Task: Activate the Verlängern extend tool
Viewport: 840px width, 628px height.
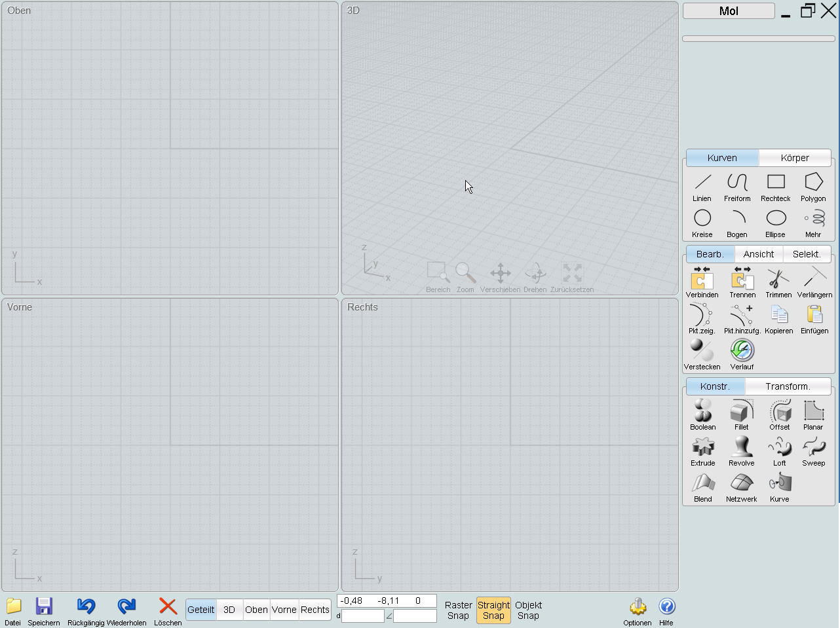Action: click(x=814, y=283)
